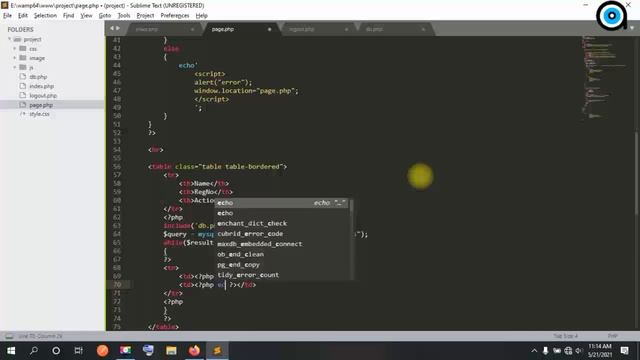Screen dimensions: 640x360
Task: Change the PHP syntax selector in status bar
Action: pyautogui.click(x=612, y=336)
